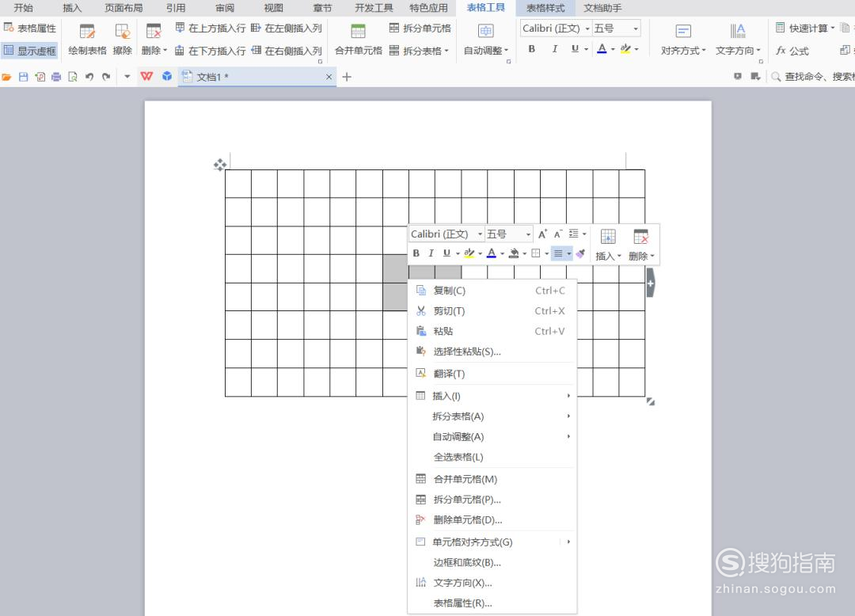Toggle bold formatting on the mini toolbar
Viewport: 855px width, 616px height.
click(416, 253)
